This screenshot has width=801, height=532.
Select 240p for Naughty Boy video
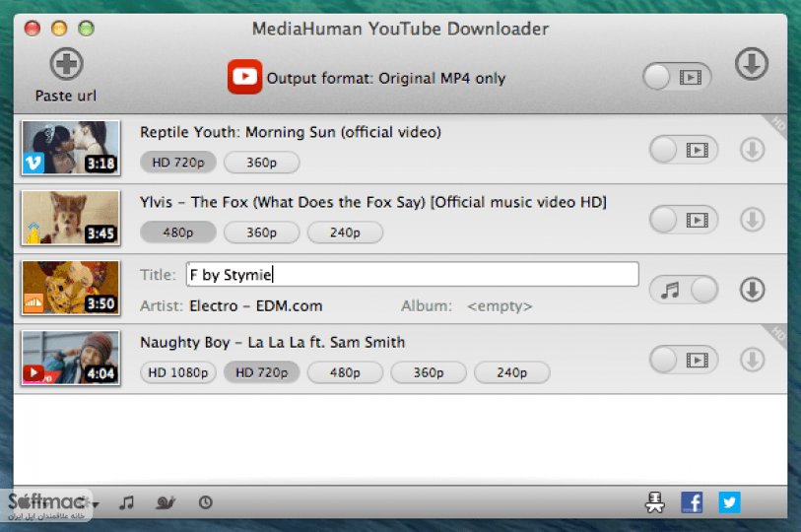(x=512, y=372)
